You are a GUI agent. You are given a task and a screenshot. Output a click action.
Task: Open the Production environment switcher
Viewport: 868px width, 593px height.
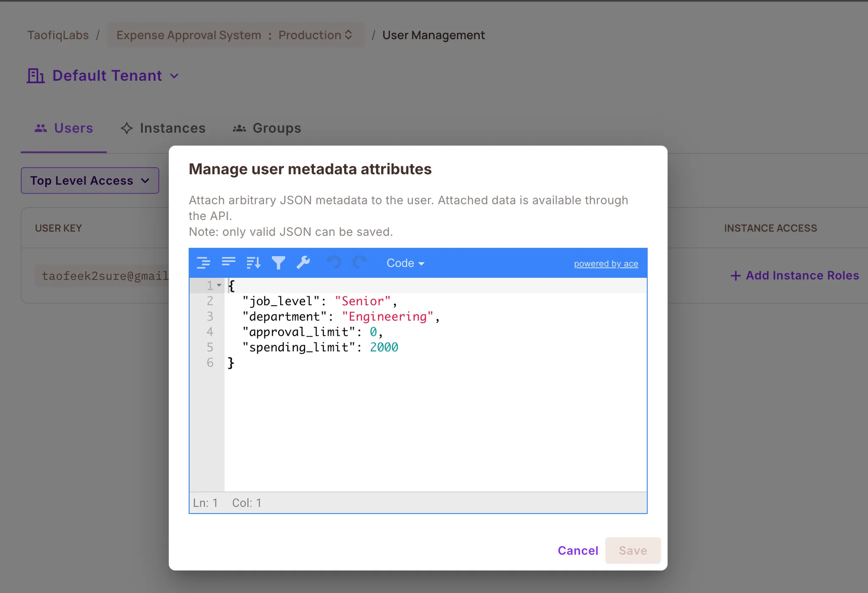[x=315, y=35]
